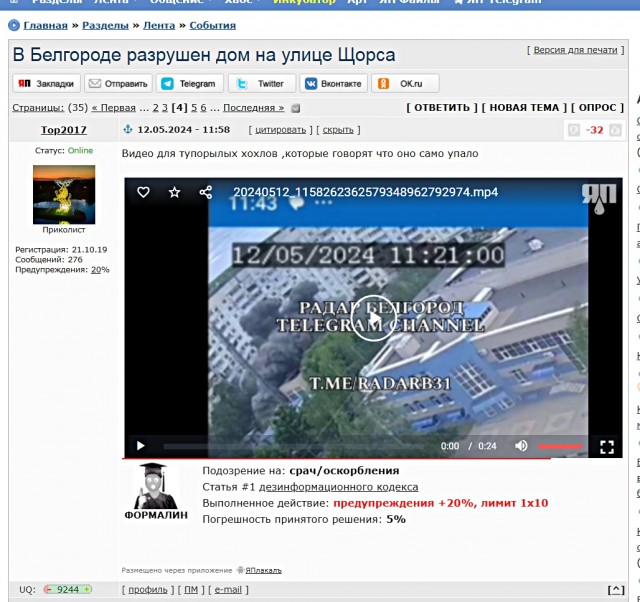Open ПМ private message link
This screenshot has height=602, width=640.
click(191, 590)
